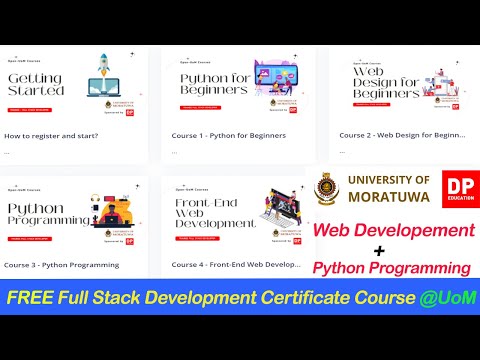
Task: Click small DP logo on Python for Beginners card
Action: 293,110
